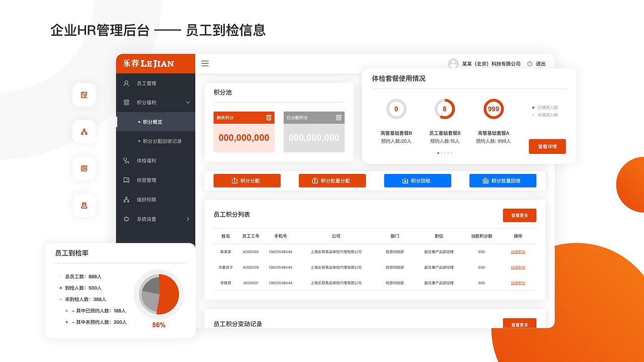
Task: Click 查看更多 in 员工积分列表
Action: tap(520, 215)
